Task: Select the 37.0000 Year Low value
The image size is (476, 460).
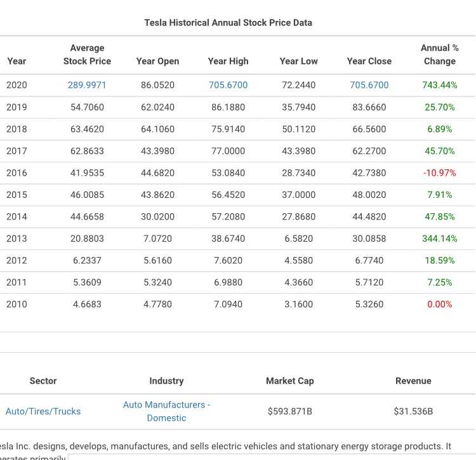Action: click(x=298, y=195)
